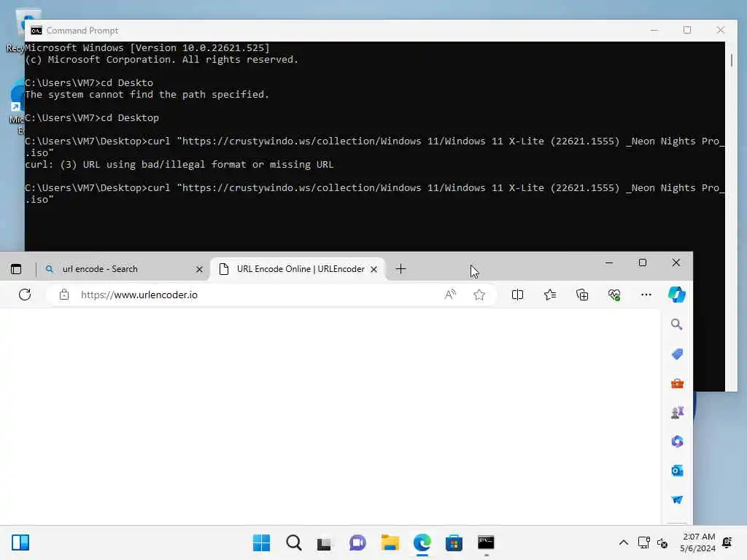The height and width of the screenshot is (560, 747).
Task: Close the URLEncoder tab
Action: [374, 270]
